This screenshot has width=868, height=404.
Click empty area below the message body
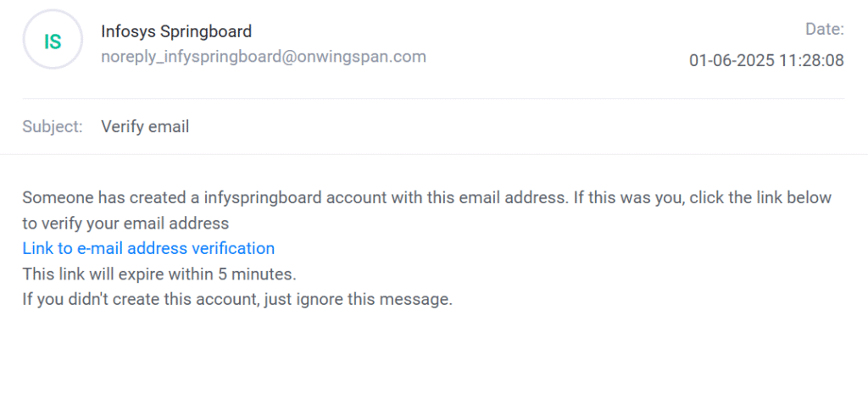434,360
